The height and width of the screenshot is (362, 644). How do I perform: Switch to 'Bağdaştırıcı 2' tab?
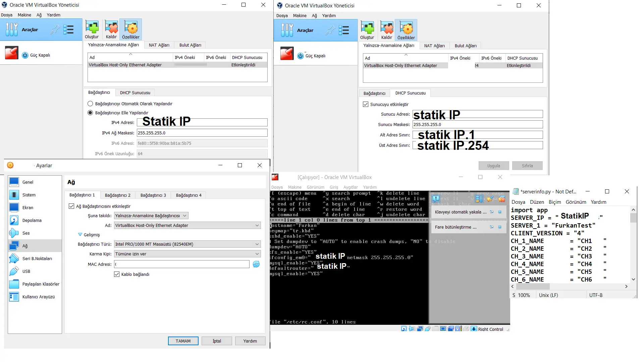(117, 195)
